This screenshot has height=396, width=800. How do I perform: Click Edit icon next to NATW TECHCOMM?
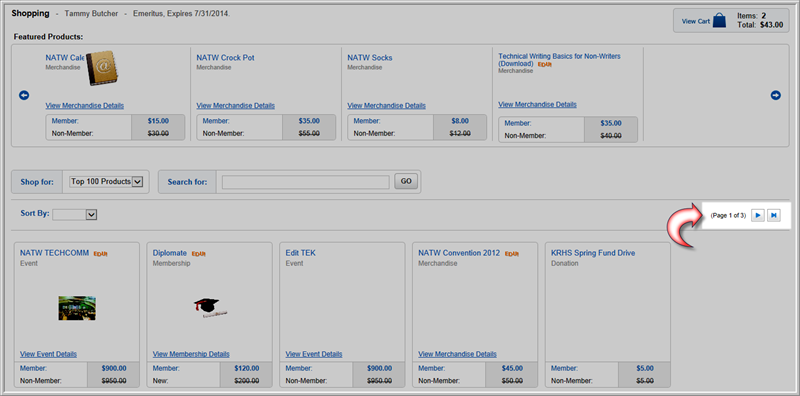(101, 254)
